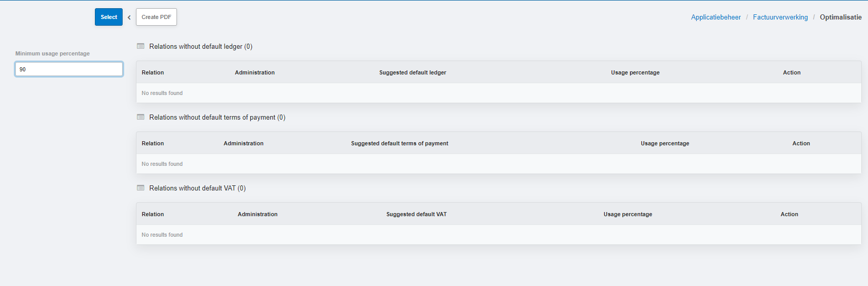Open the Applicatiebeheer breadcrumb link
Viewport: 868px width, 286px height.
click(x=716, y=17)
